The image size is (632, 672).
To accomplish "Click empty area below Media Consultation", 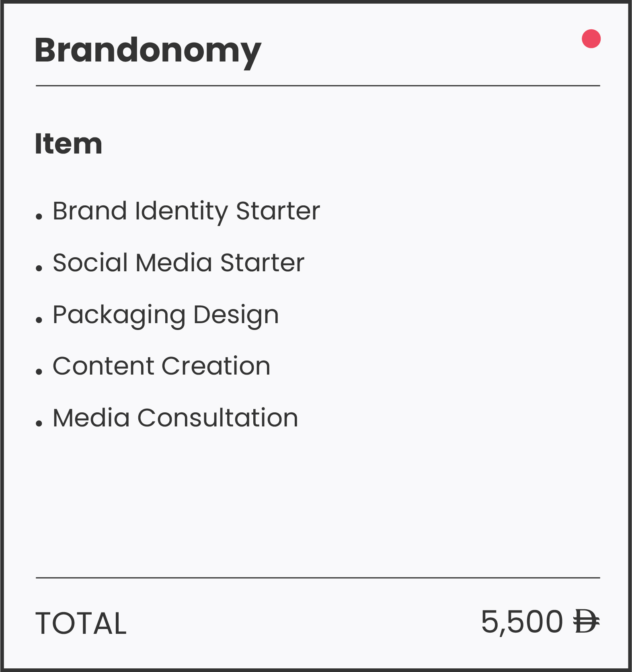I will (x=318, y=502).
